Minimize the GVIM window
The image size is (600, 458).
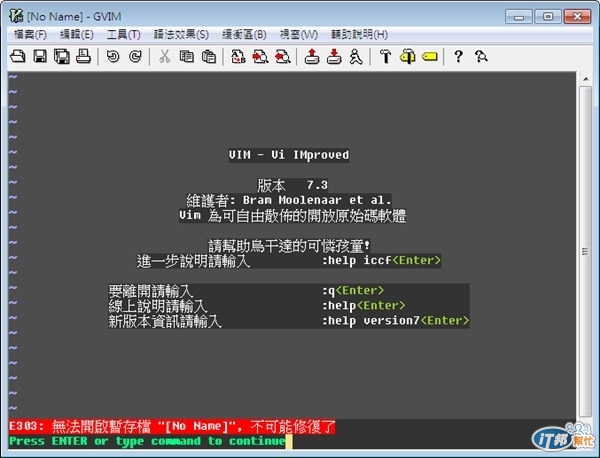[x=518, y=16]
